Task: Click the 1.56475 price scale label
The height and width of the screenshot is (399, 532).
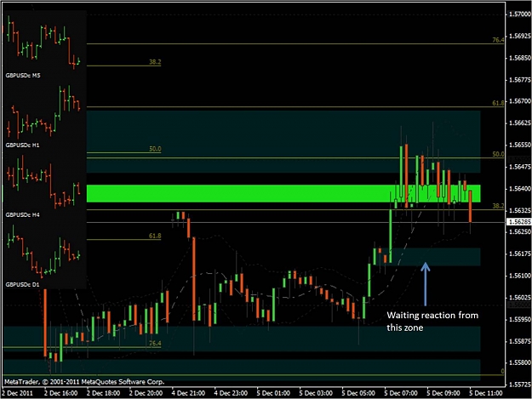Action: pos(520,167)
